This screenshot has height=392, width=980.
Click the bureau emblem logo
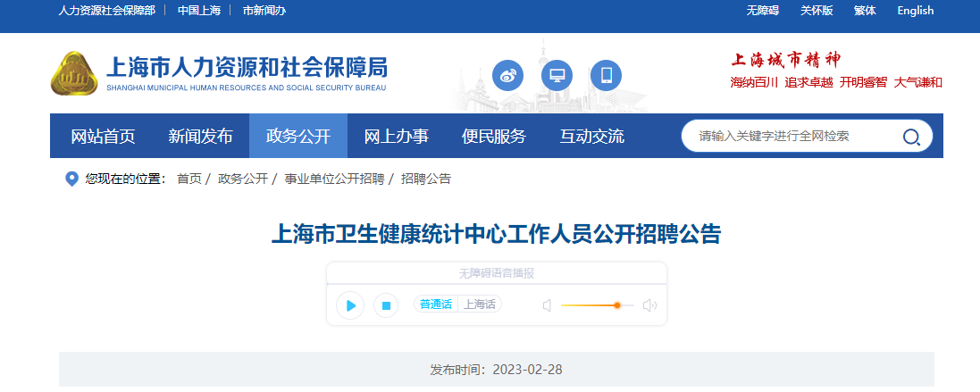74,73
